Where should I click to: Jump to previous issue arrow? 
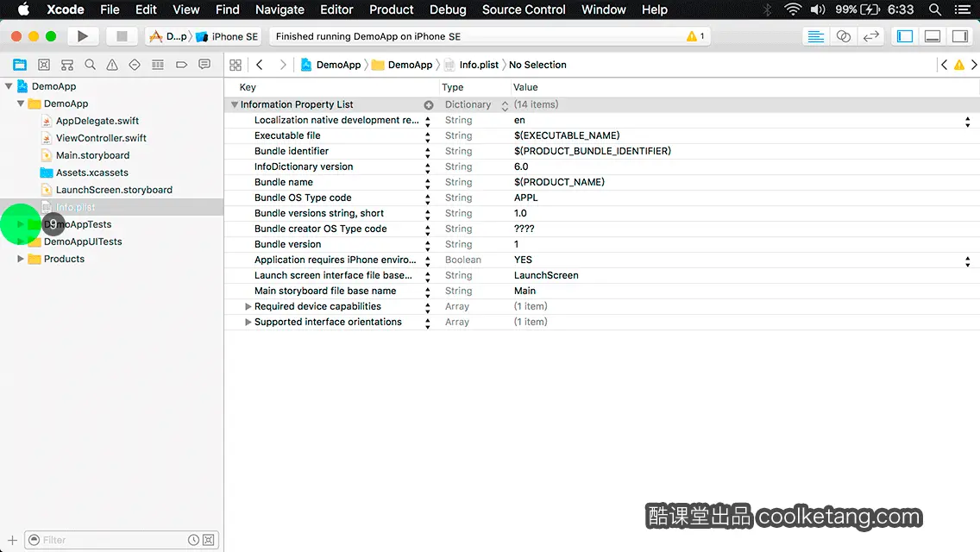945,65
